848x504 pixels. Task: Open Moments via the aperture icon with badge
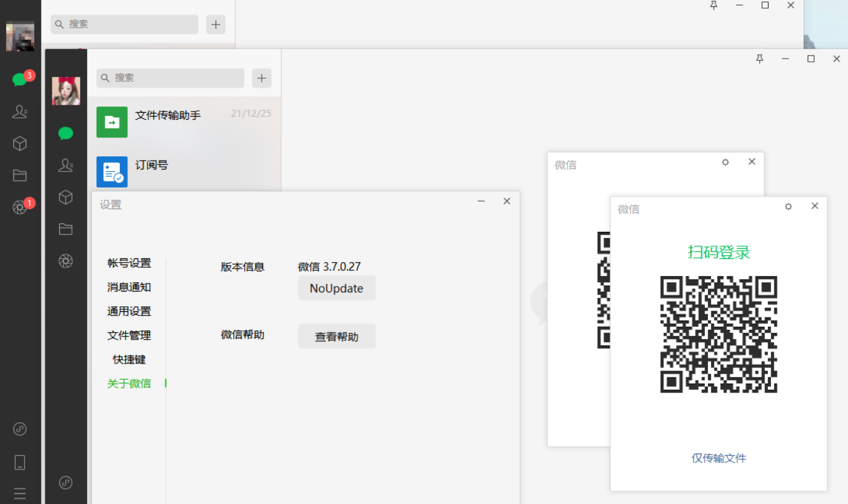[x=20, y=207]
